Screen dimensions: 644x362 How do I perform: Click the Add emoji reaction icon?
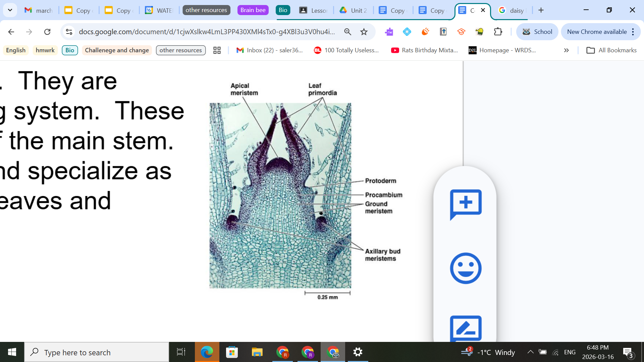[466, 268]
